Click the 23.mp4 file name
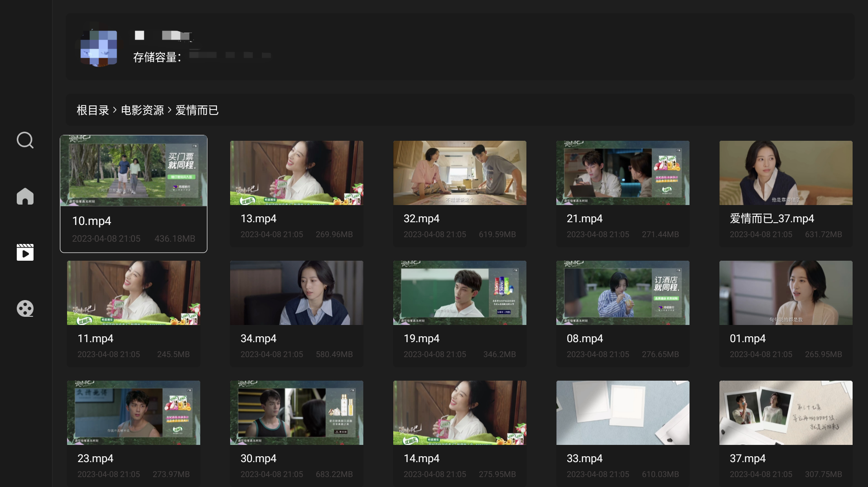This screenshot has width=868, height=487. tap(95, 458)
